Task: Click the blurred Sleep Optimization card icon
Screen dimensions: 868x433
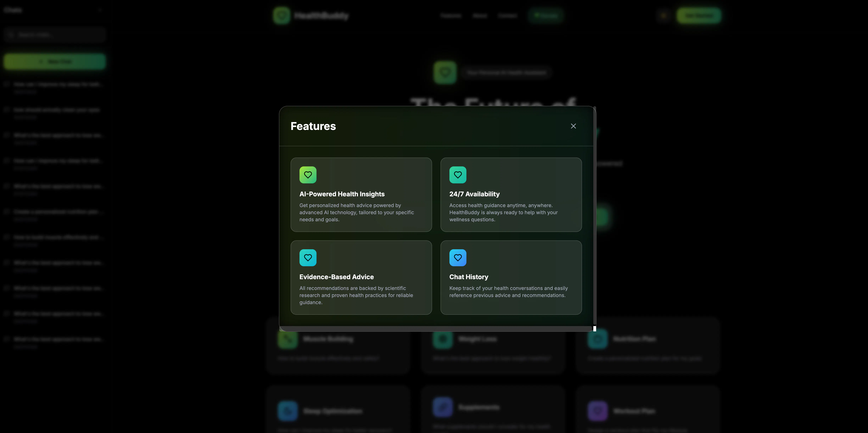Action: [x=287, y=411]
